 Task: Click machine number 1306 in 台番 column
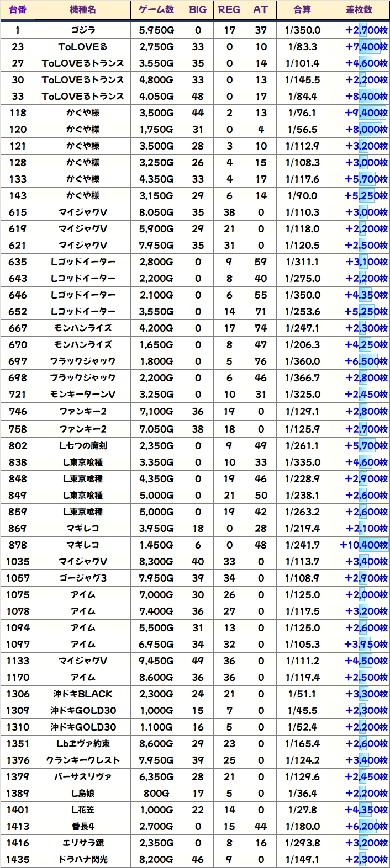(18, 694)
